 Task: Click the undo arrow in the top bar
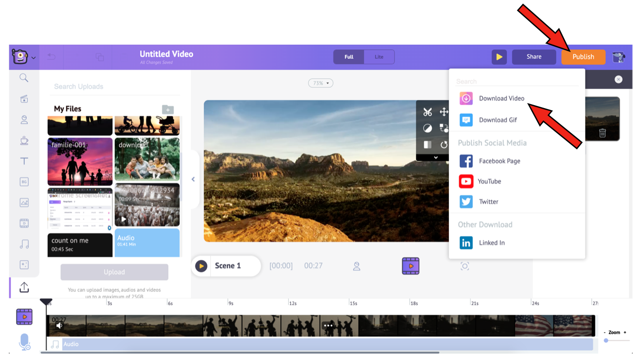(x=51, y=57)
